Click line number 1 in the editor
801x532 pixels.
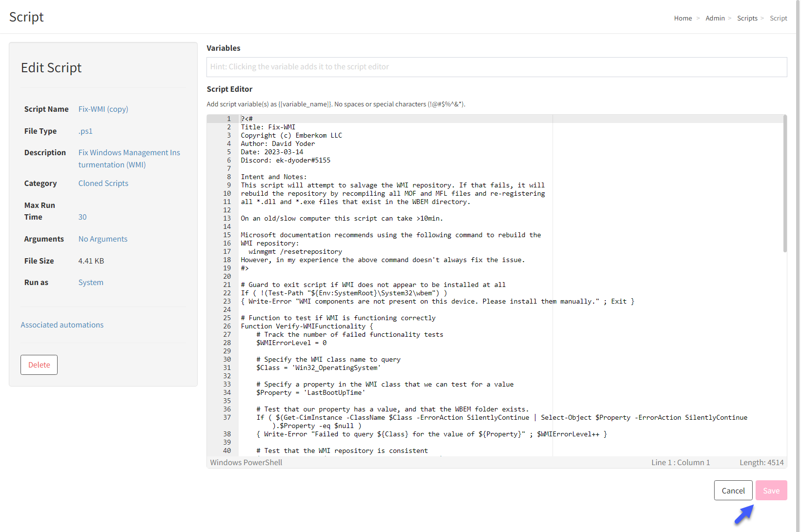[228, 119]
